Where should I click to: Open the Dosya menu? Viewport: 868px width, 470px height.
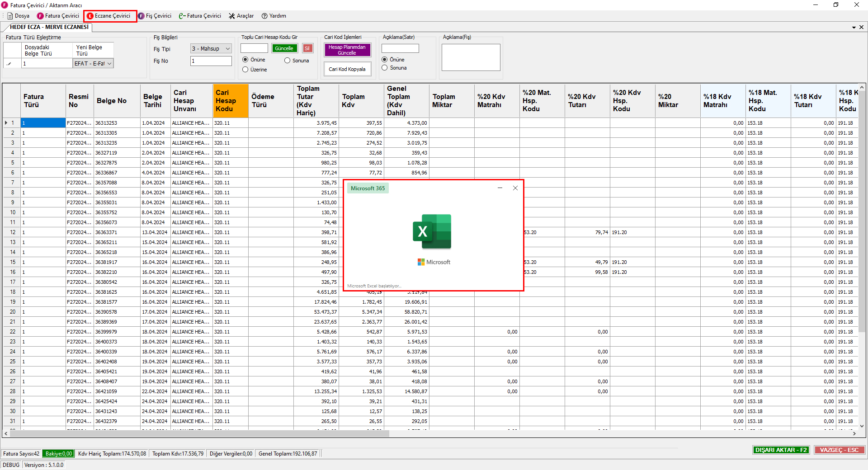pyautogui.click(x=19, y=16)
